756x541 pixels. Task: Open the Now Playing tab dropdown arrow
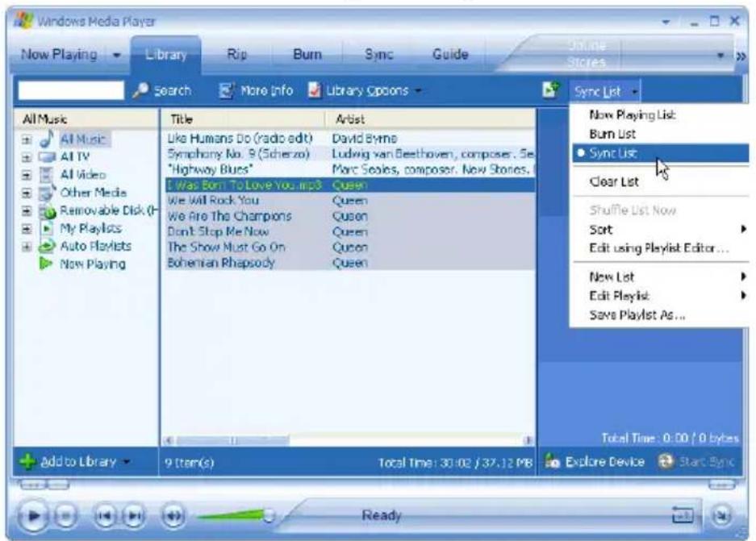click(116, 55)
